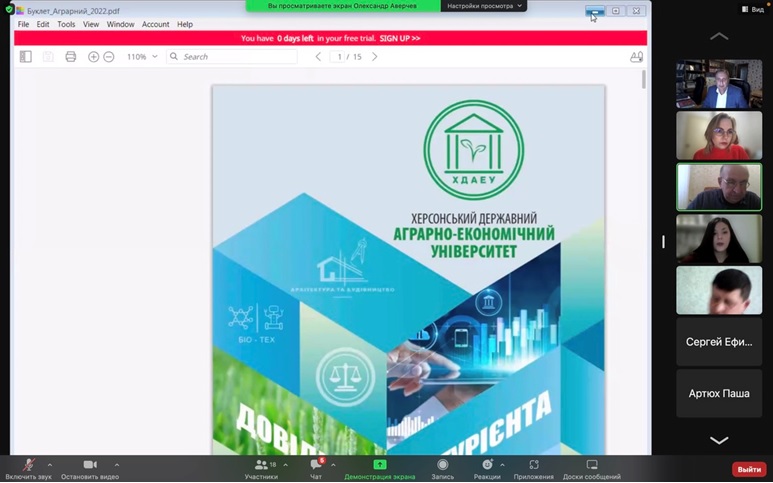Open the 110% zoom level dropdown
This screenshot has width=773, height=483.
tap(142, 57)
